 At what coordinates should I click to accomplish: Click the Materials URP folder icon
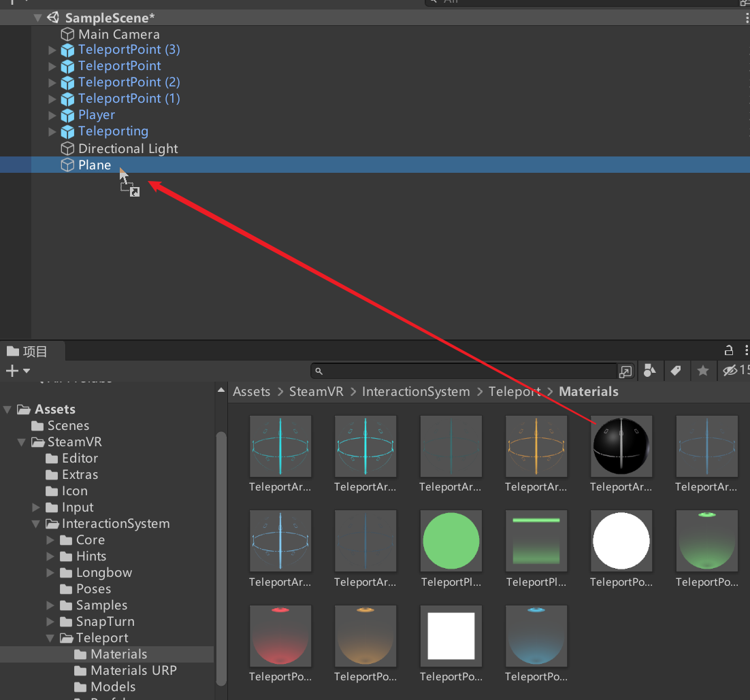pyautogui.click(x=80, y=671)
